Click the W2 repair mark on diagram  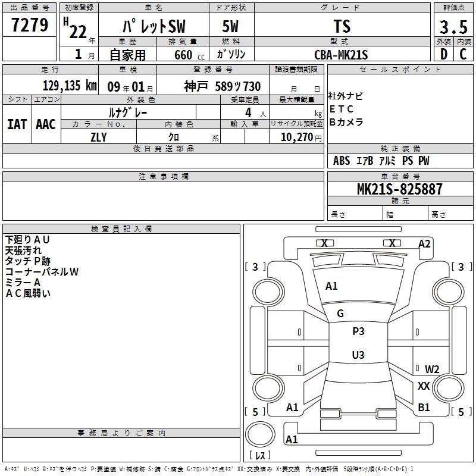point(432,369)
